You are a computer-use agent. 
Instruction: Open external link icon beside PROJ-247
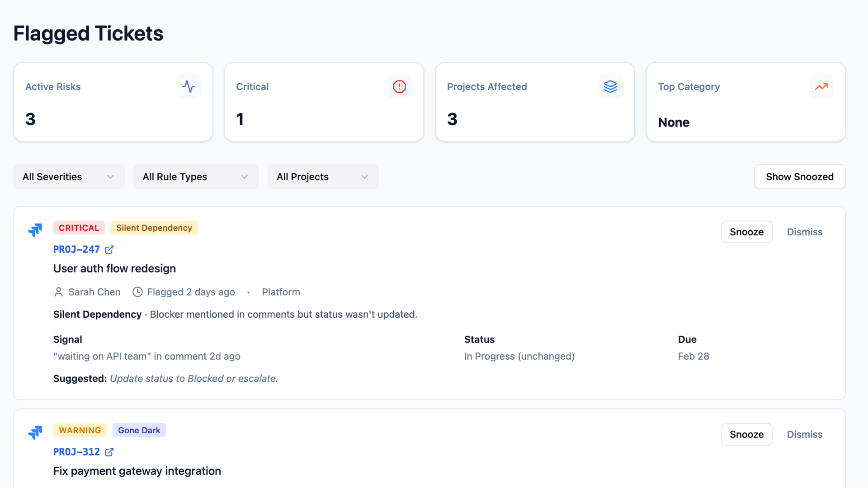click(x=109, y=249)
